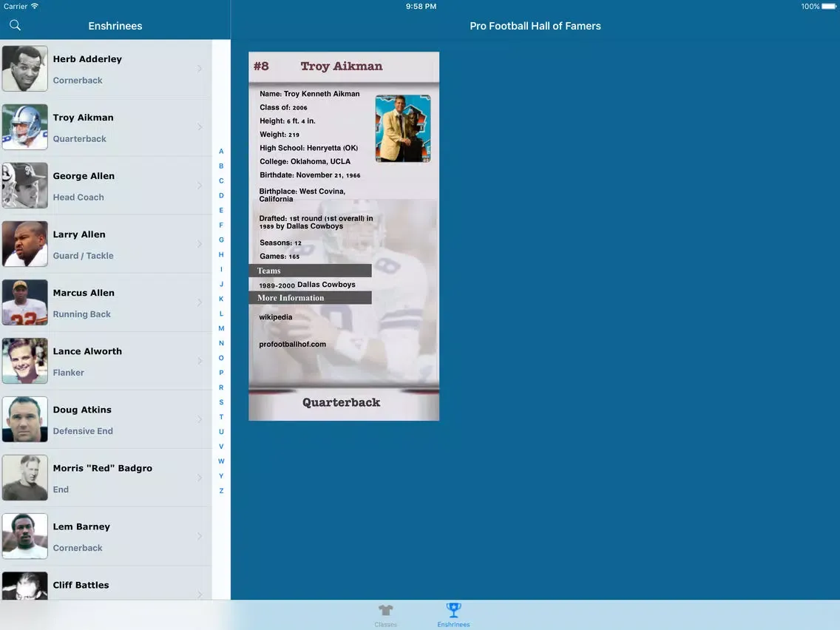Open the profootballhof.com link
Image resolution: width=840 pixels, height=630 pixels.
coord(293,345)
